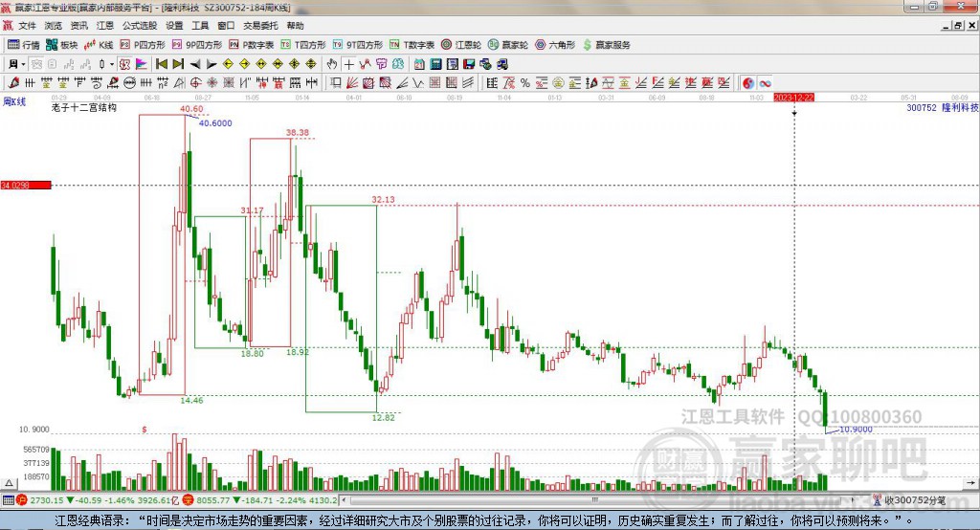Click the 权 adjustment icon

click(124, 64)
